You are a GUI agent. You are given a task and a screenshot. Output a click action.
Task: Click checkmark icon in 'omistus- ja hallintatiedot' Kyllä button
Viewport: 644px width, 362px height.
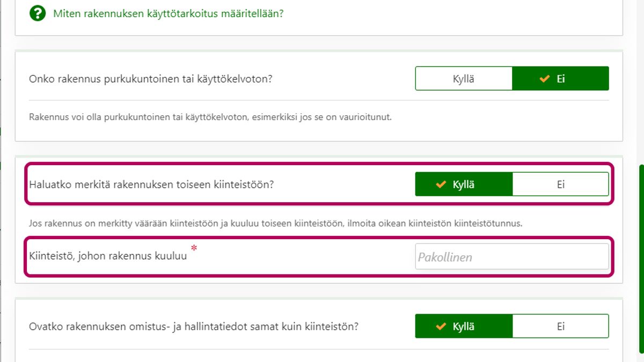click(x=441, y=326)
